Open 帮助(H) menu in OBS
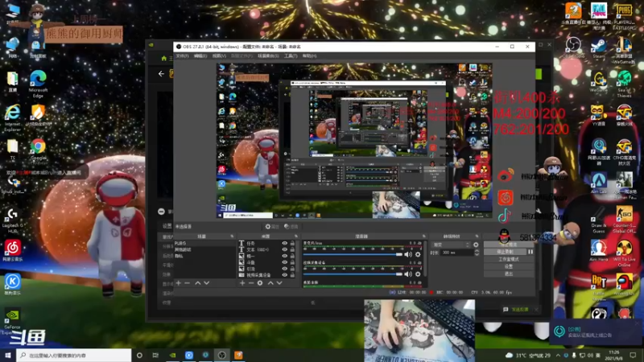The width and height of the screenshot is (644, 362). pyautogui.click(x=310, y=56)
